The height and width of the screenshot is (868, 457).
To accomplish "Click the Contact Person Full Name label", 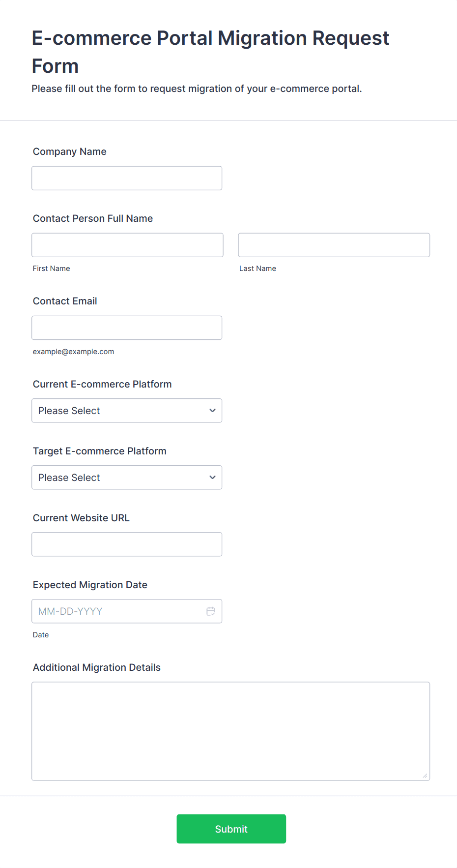I will coord(93,218).
